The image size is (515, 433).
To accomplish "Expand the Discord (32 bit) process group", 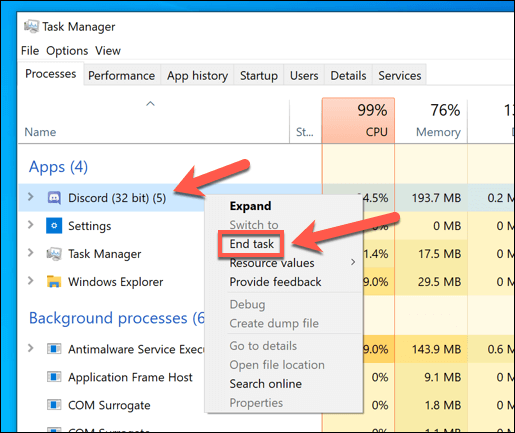I will [31, 197].
